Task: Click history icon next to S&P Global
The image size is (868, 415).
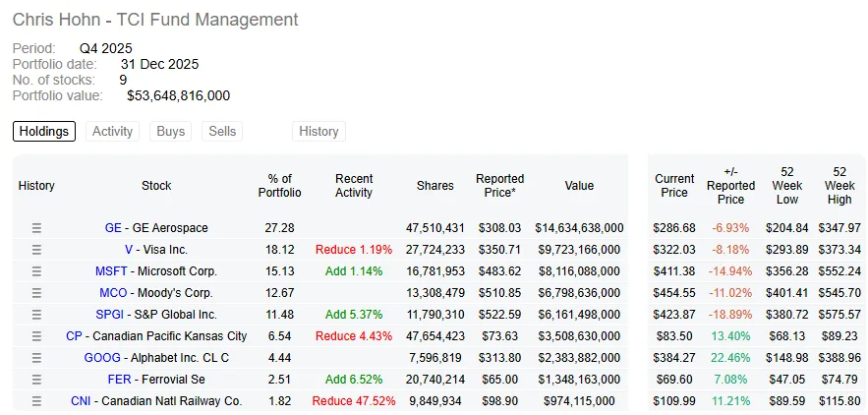Action: [36, 314]
